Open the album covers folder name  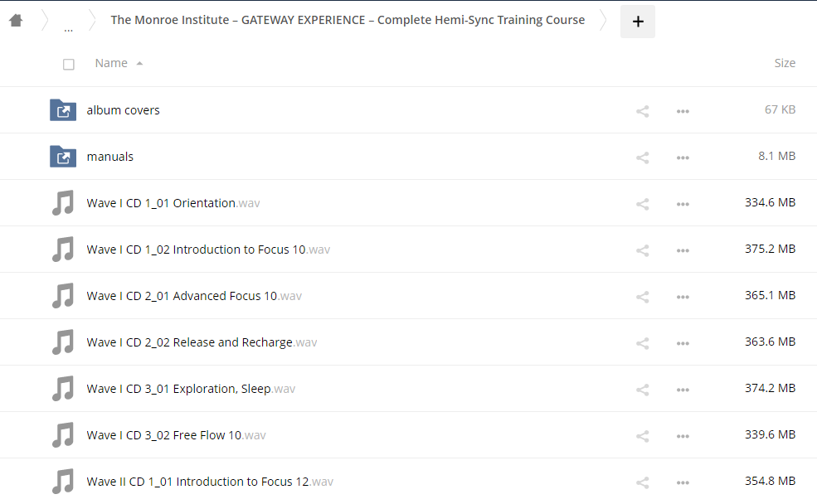point(123,110)
